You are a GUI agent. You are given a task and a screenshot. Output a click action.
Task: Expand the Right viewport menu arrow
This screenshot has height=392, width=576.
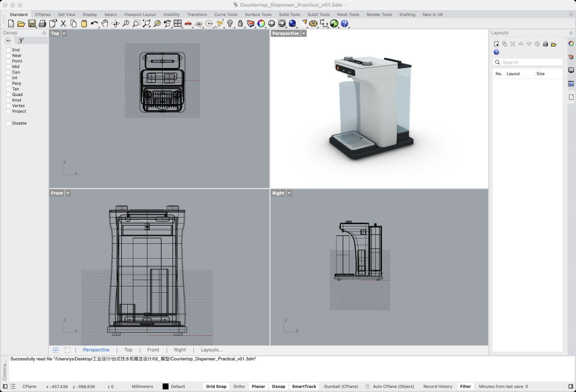pyautogui.click(x=289, y=193)
